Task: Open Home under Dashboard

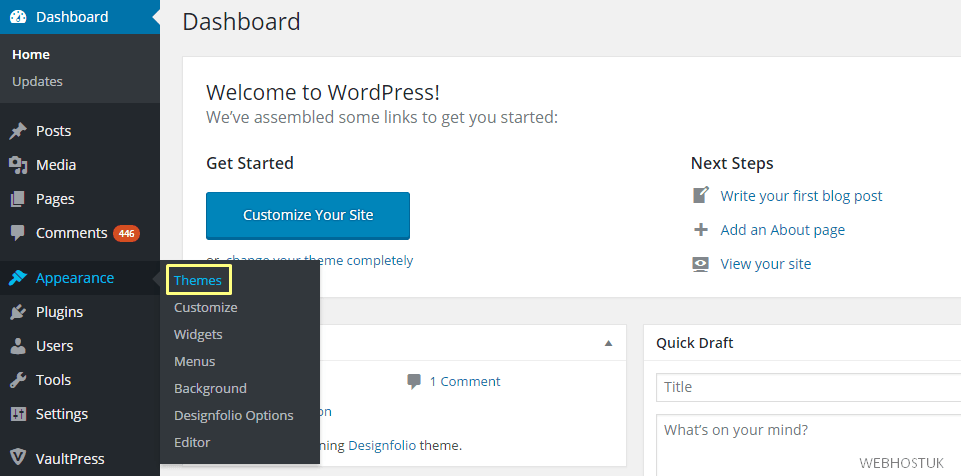Action: (x=31, y=55)
